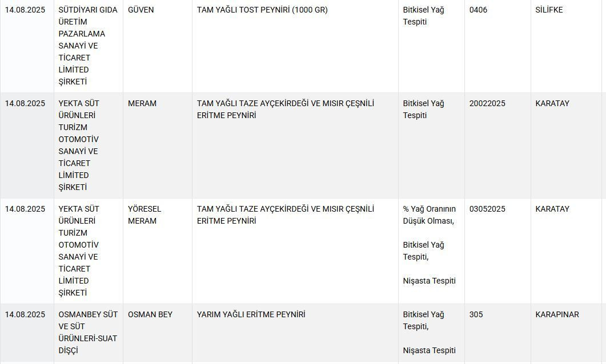Click batch number 20022025
This screenshot has height=364, width=606.
point(487,103)
